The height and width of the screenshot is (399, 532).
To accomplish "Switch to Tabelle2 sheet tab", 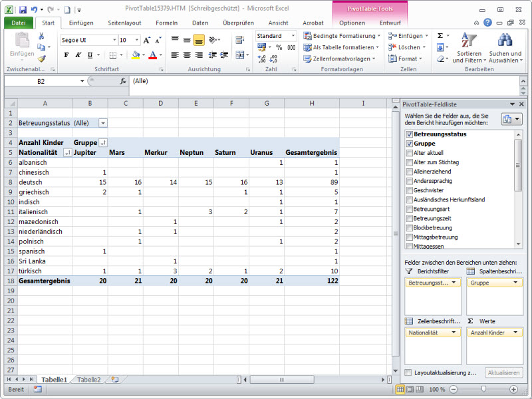I will tap(89, 380).
